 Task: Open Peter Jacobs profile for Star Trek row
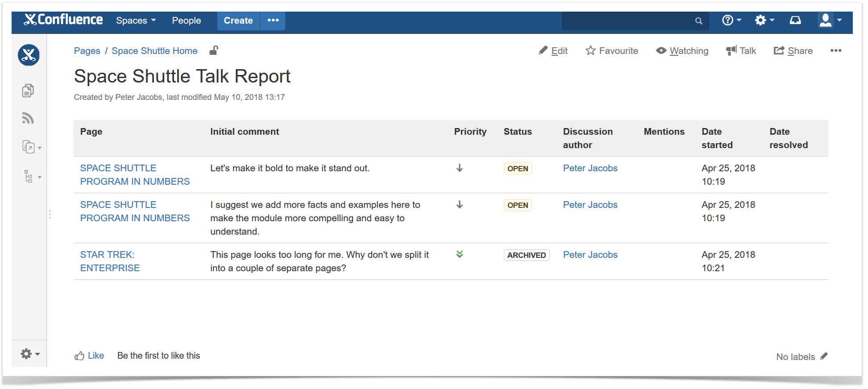[x=590, y=255]
